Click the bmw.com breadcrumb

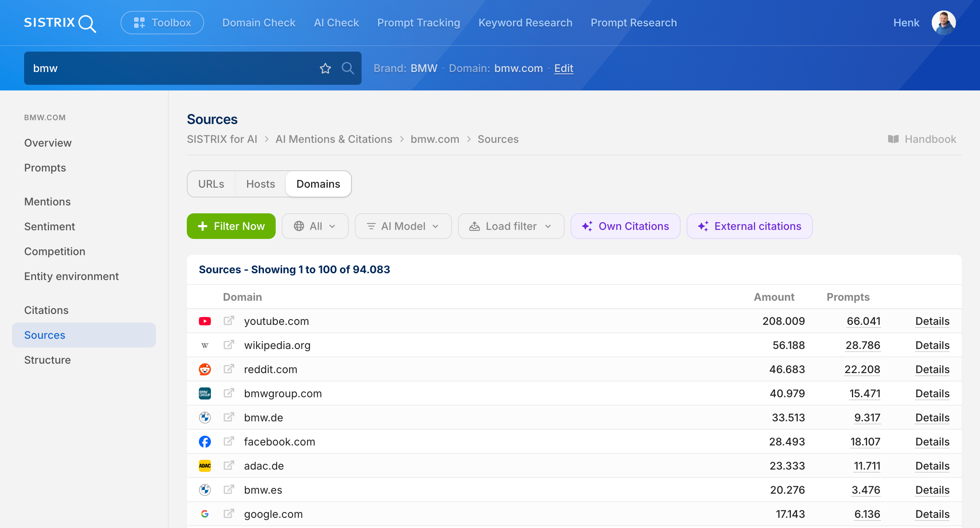(435, 139)
